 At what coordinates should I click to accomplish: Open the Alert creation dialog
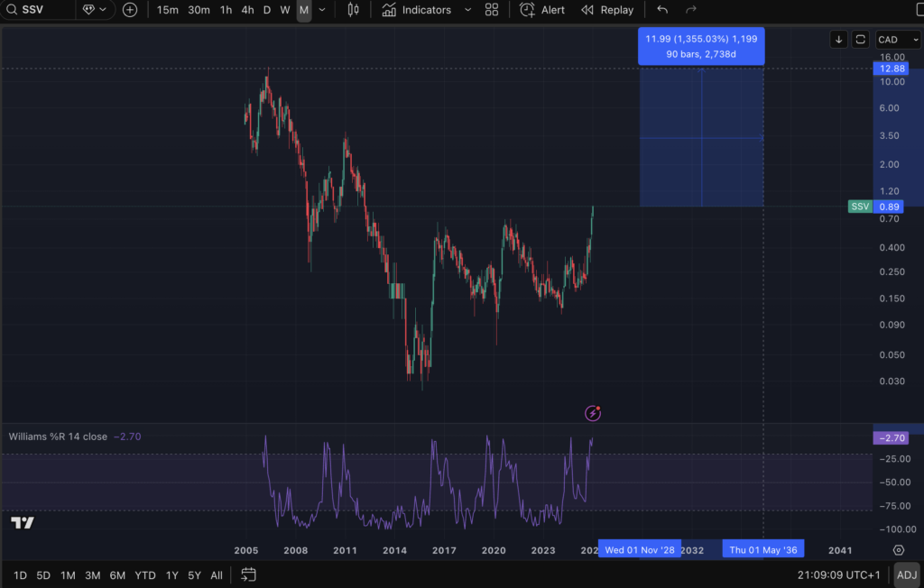[542, 10]
